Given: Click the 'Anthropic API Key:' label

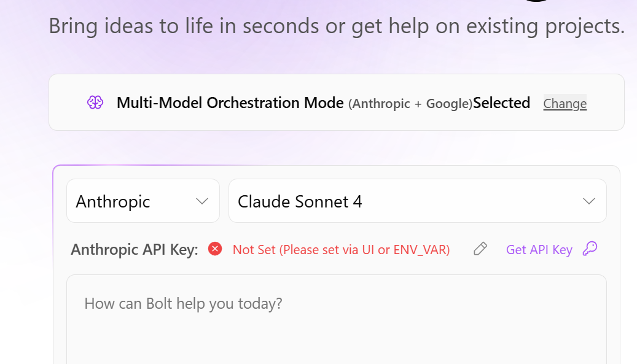Looking at the screenshot, I should click(135, 250).
